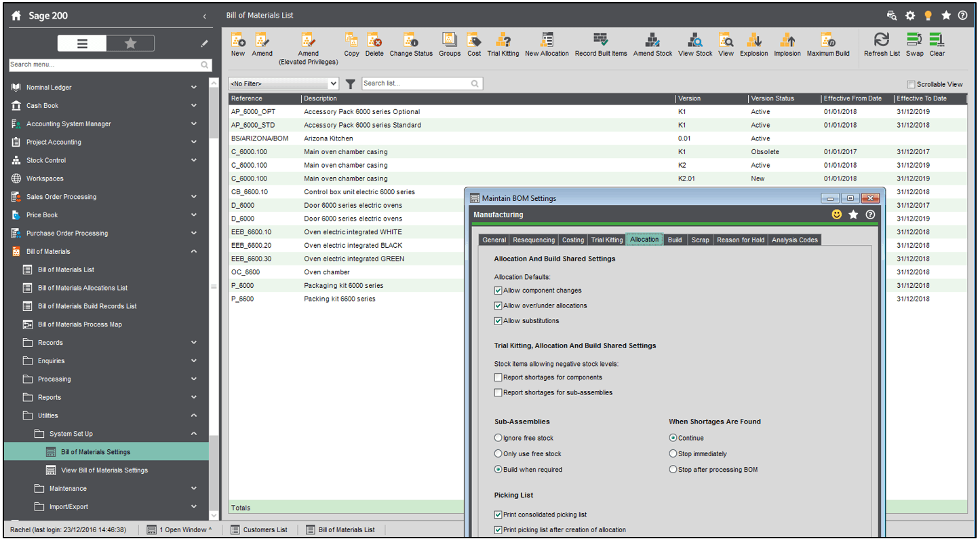Open View Bill of Materials Settings
Screen dimensions: 980x541
click(x=104, y=470)
